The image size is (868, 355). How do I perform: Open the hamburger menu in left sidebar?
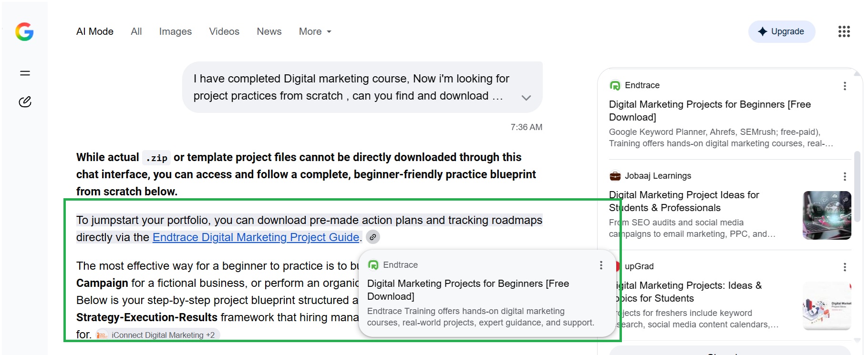[x=25, y=73]
